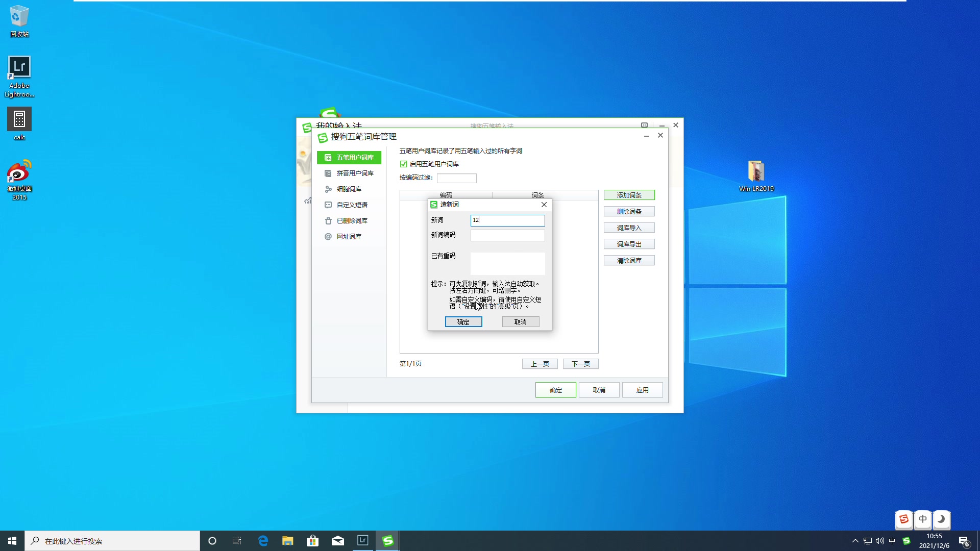Open Task View on taskbar
The width and height of the screenshot is (980, 551).
coord(237,541)
